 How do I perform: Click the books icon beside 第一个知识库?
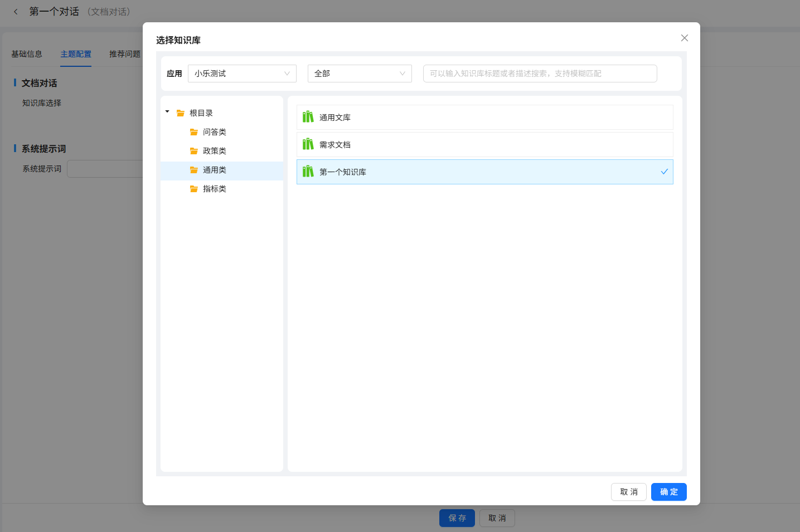click(x=308, y=172)
